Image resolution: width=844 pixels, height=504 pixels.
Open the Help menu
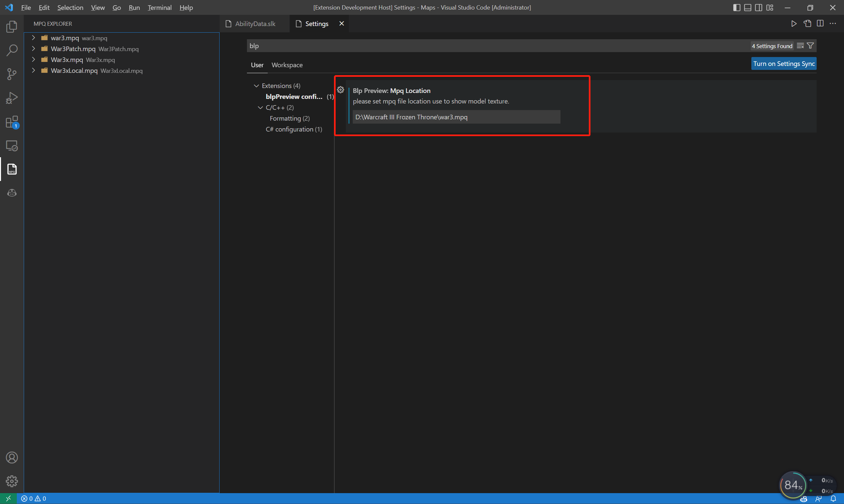coord(186,8)
